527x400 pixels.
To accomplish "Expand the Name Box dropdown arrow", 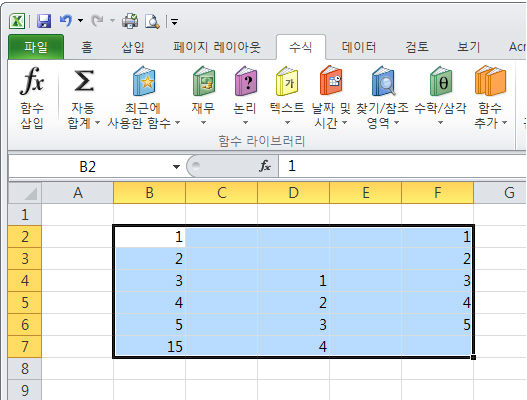I will (x=176, y=166).
